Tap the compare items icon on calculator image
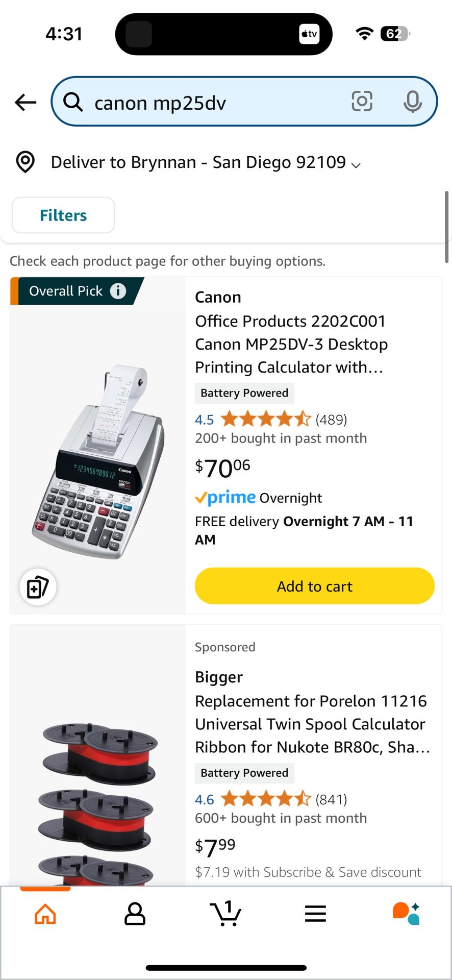452x980 pixels. click(38, 587)
